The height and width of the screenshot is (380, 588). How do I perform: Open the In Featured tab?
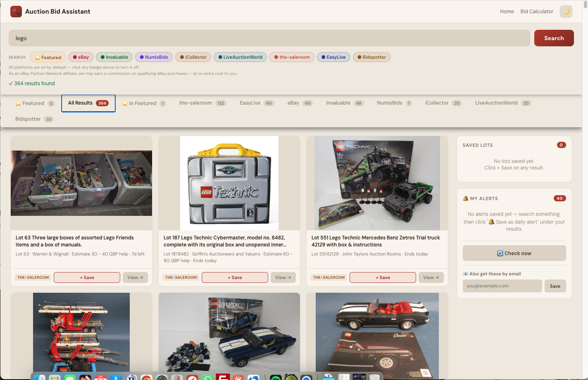point(144,103)
